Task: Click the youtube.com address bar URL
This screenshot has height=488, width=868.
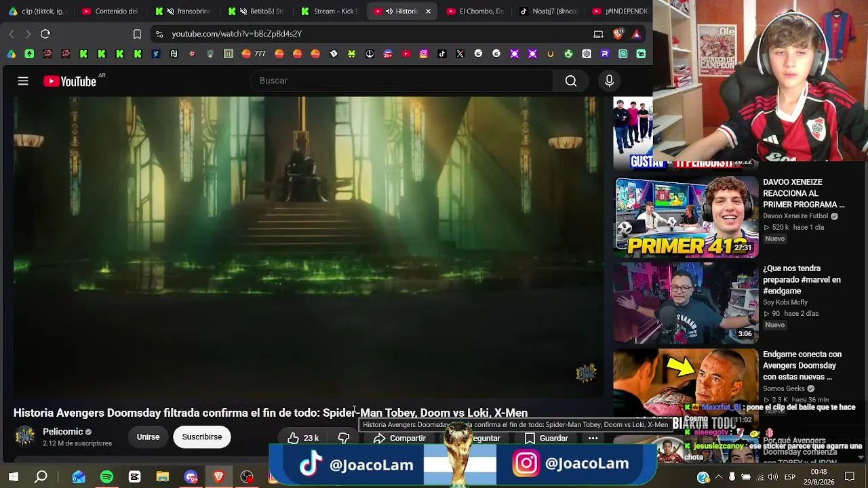Action: 237,34
